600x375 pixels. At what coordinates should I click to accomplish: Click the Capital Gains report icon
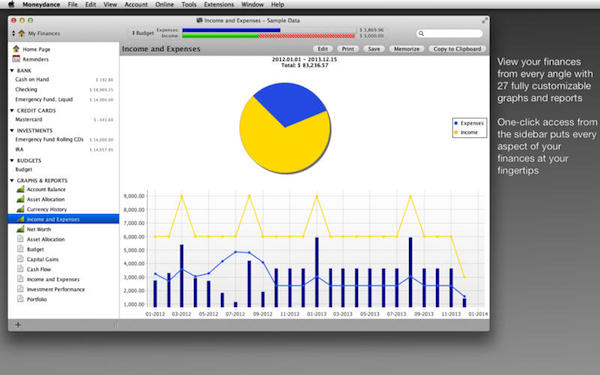20,259
